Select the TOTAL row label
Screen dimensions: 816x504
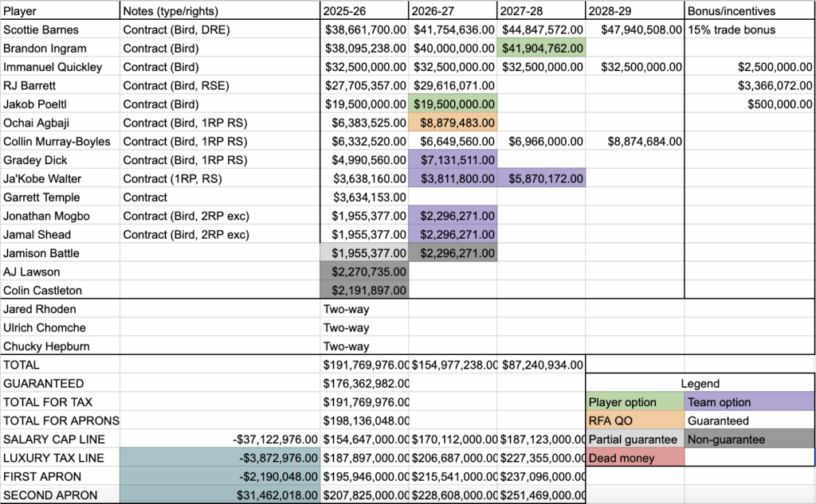pyautogui.click(x=60, y=365)
